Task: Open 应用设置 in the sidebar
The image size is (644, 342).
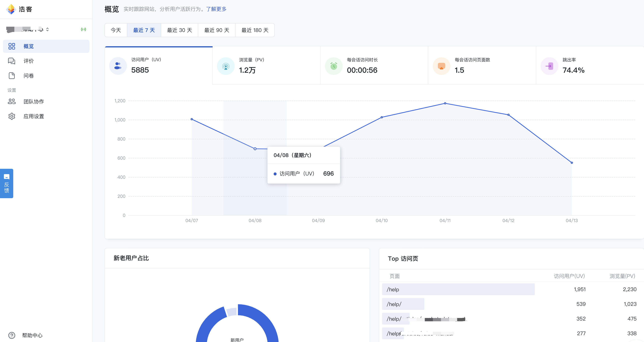Action: (x=46, y=116)
